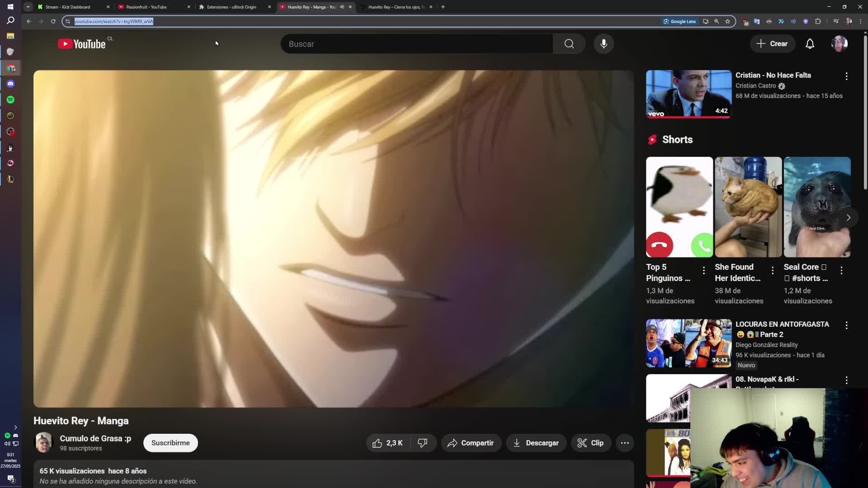Click Descargar button

click(x=536, y=443)
